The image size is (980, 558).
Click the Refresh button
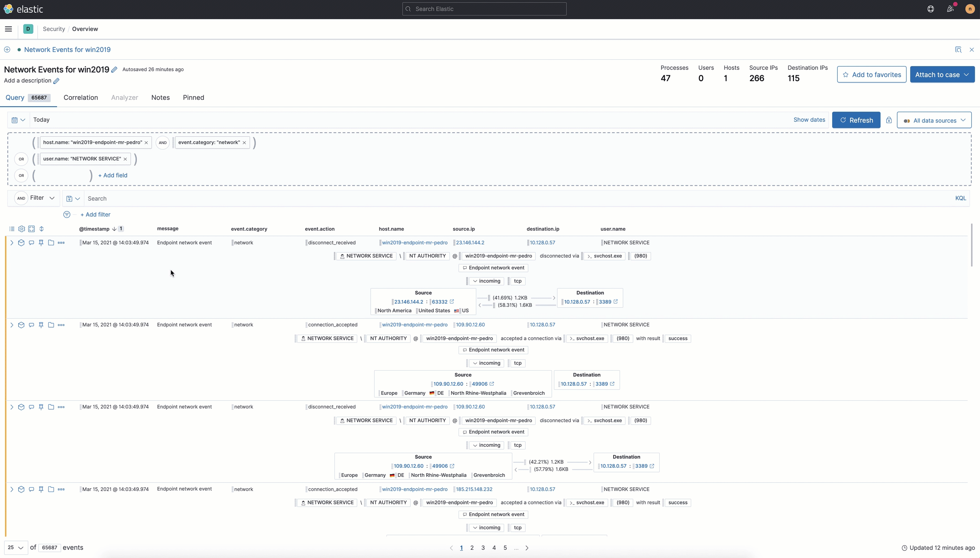tap(856, 120)
